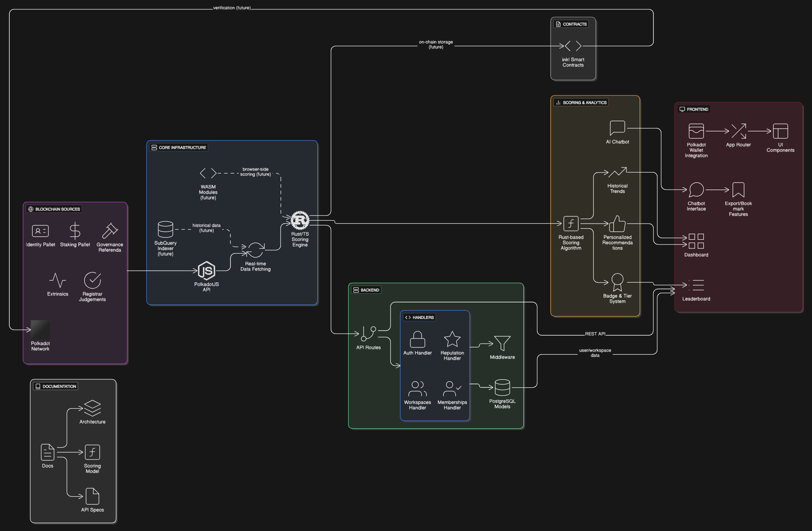Select the Registrar Judgements checkmark icon

point(92,280)
